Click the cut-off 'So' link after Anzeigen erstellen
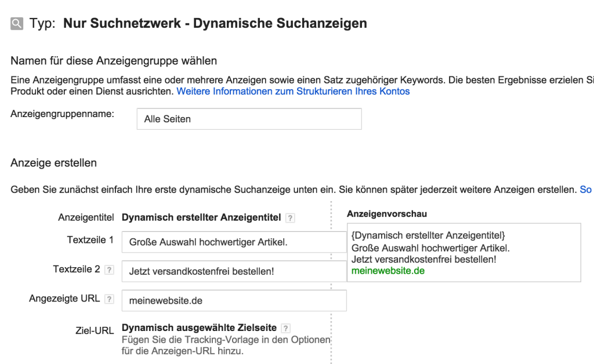Screen dimensions: 594x364 [586, 190]
